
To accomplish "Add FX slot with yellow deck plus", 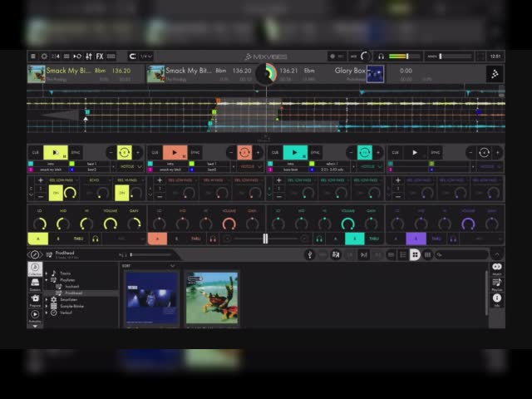I will (x=41, y=180).
